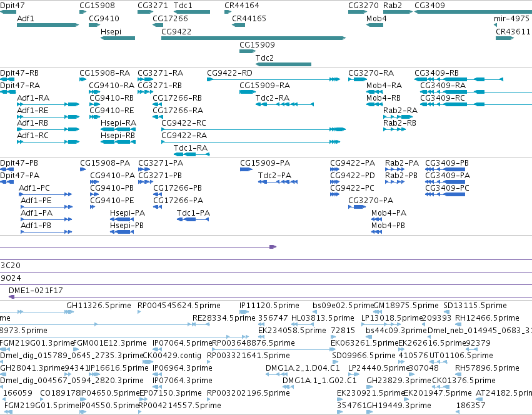Select the CG9422 gene span

pyautogui.click(x=253, y=38)
